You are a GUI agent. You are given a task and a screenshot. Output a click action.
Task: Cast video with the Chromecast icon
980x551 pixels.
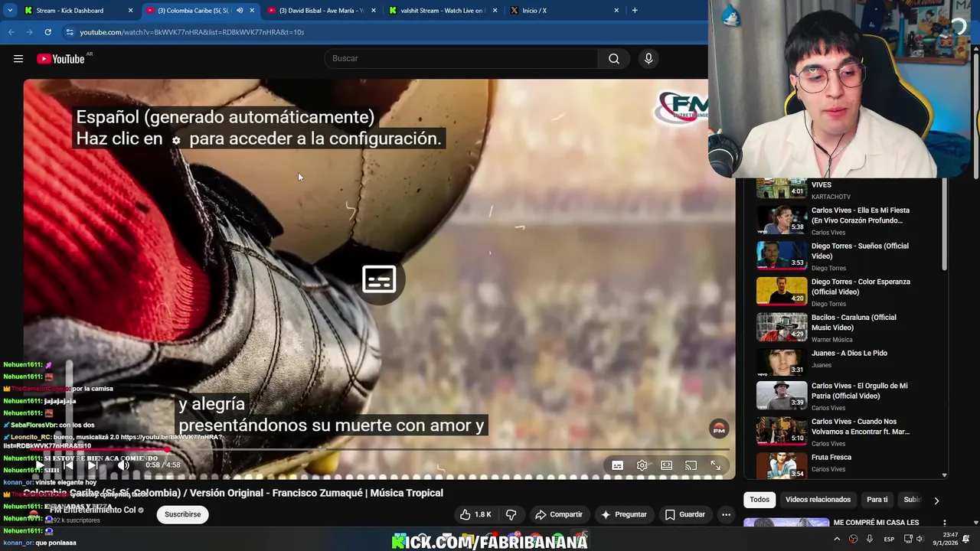[x=691, y=465]
